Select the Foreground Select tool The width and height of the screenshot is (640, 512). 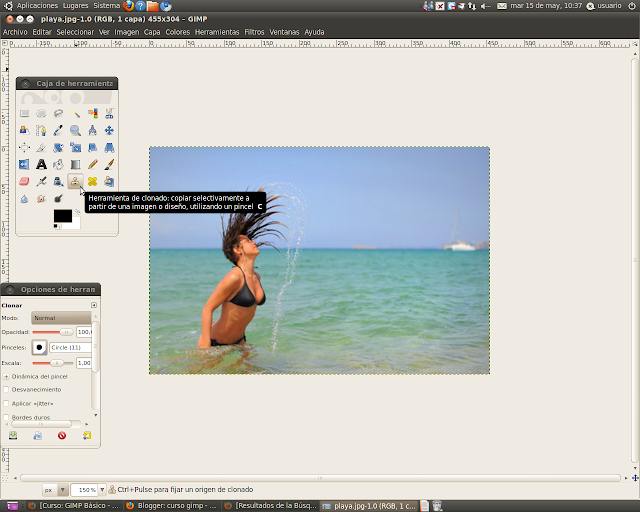[24, 131]
